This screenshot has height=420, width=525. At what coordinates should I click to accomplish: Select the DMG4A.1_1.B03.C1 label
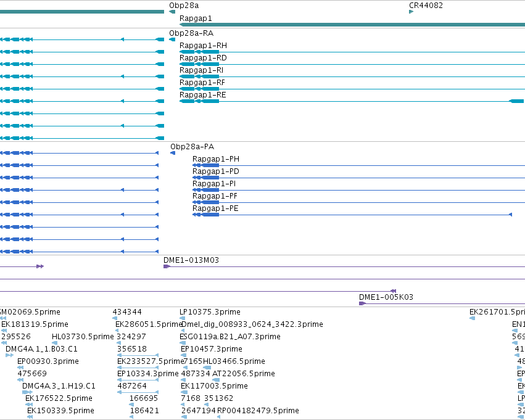pos(41,349)
